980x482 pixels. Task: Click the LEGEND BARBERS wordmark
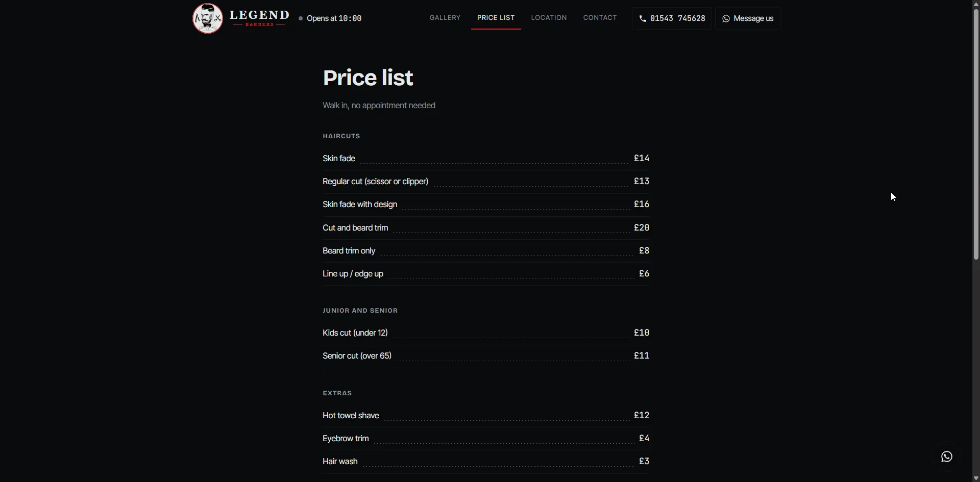[259, 18]
